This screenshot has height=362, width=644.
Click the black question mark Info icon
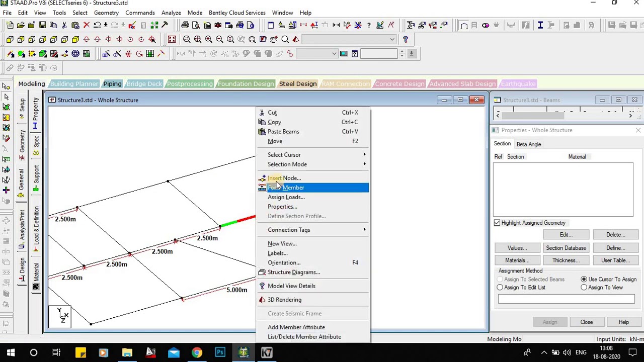pos(369,25)
